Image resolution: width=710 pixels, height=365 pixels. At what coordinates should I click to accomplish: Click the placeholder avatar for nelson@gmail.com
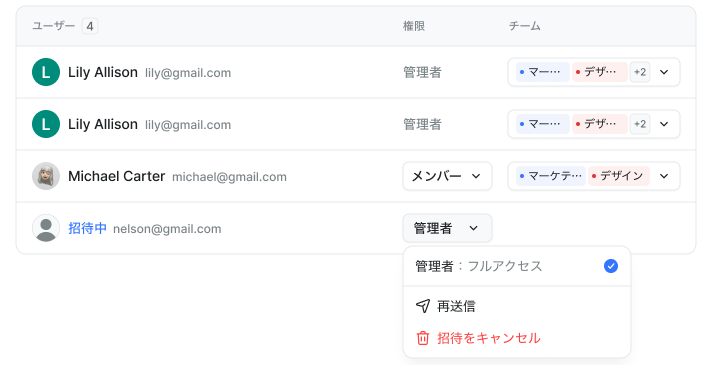[46, 228]
